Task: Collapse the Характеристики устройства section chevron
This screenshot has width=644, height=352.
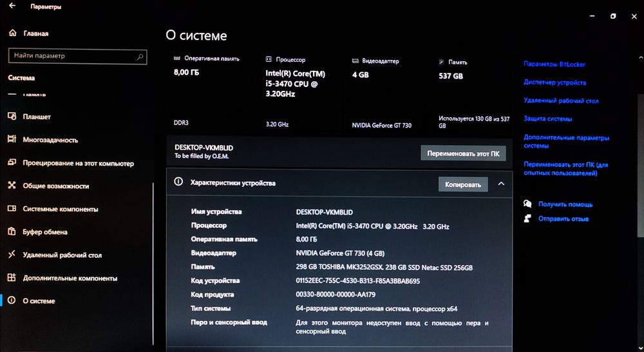Action: click(501, 184)
